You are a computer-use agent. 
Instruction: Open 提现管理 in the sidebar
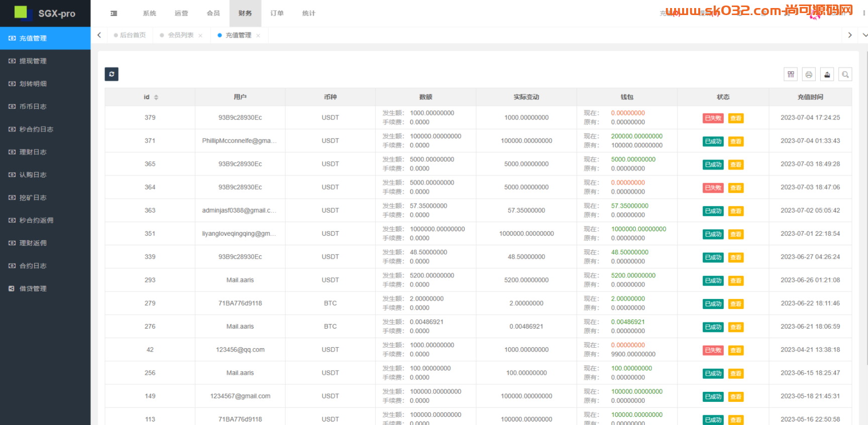(x=45, y=61)
